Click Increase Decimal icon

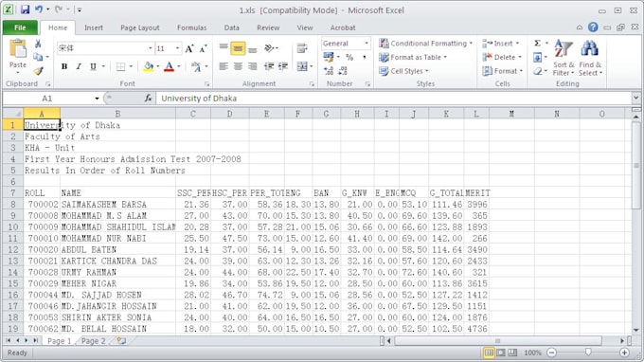(329, 71)
